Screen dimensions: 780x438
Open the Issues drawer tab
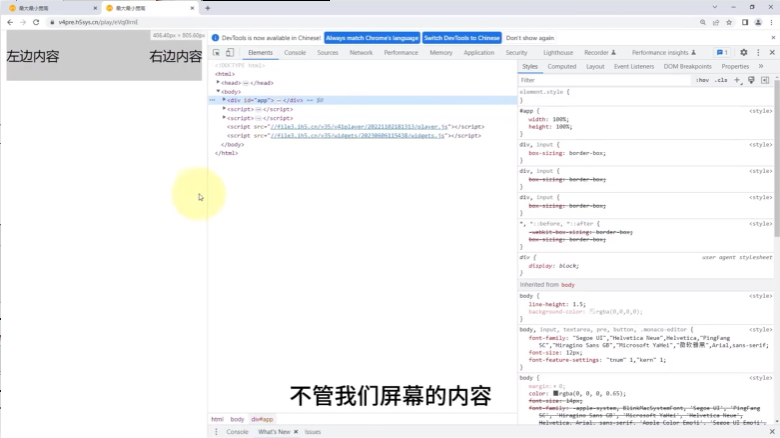[x=312, y=432]
